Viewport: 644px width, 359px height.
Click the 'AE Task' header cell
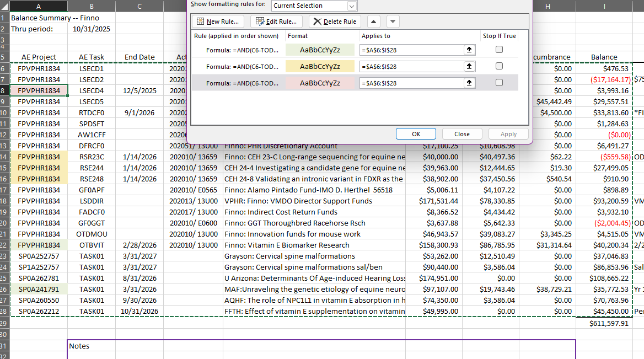click(92, 57)
